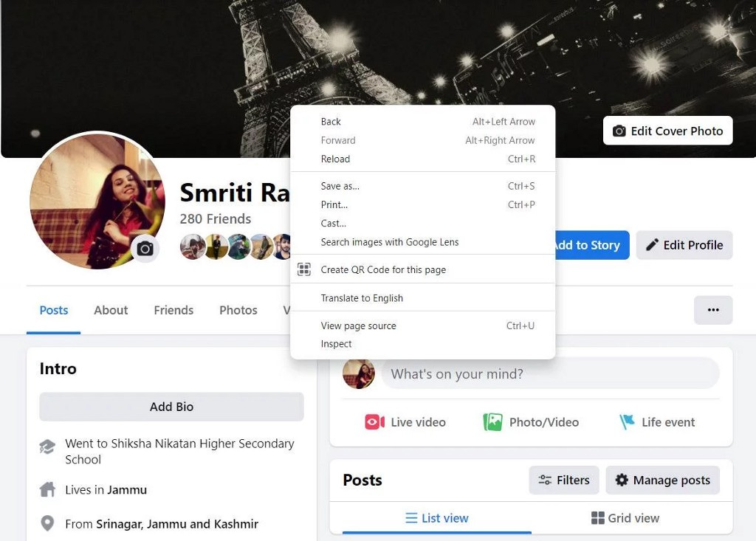This screenshot has width=756, height=541.
Task: Select Create QR Code for this page
Action: (x=423, y=269)
